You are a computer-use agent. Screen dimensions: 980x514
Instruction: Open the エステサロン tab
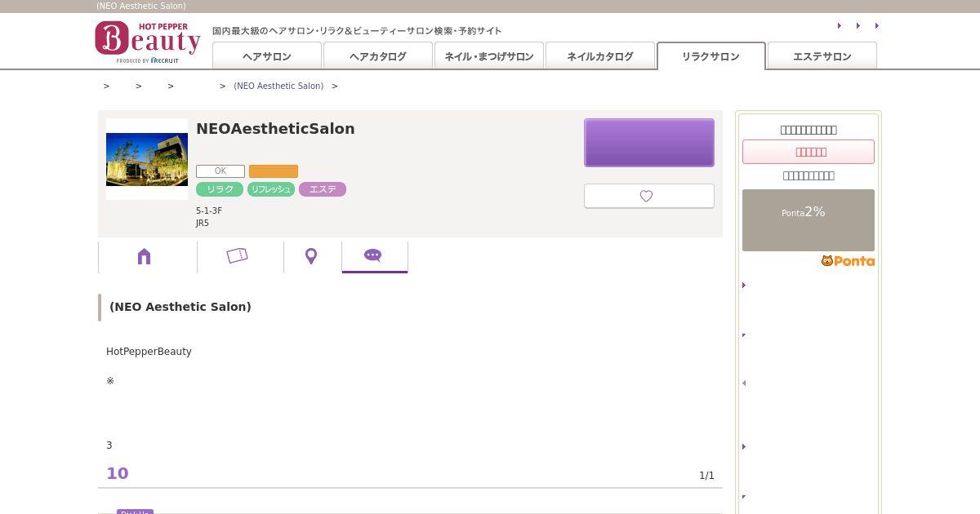[822, 56]
